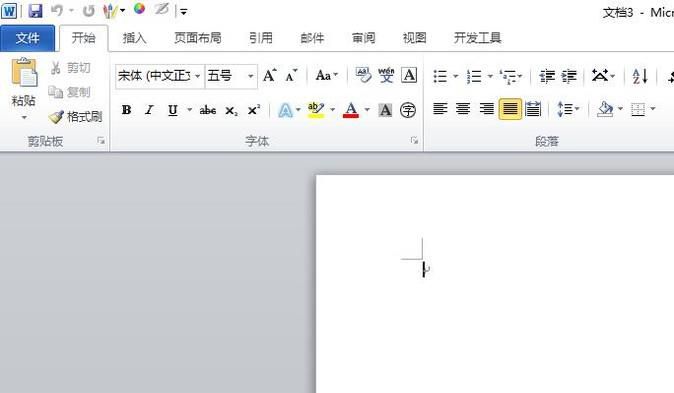Open the Customize Quick Access Toolbar arrow

[x=184, y=12]
